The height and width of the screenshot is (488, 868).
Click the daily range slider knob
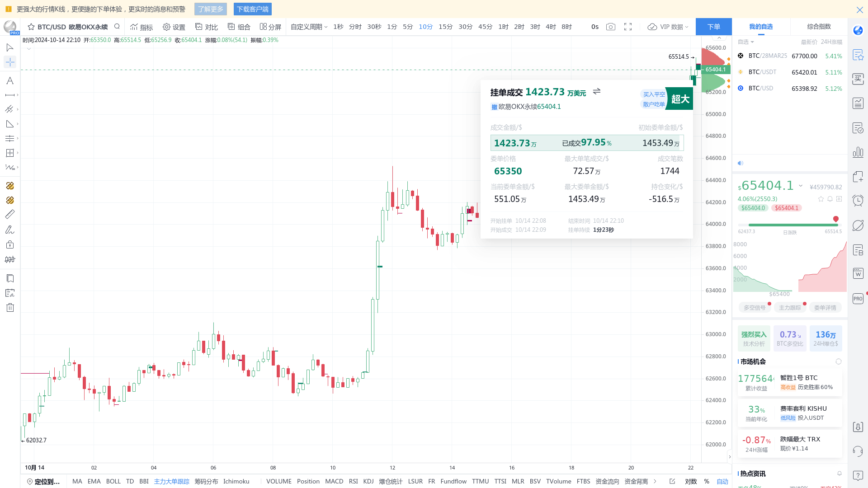coord(837,219)
